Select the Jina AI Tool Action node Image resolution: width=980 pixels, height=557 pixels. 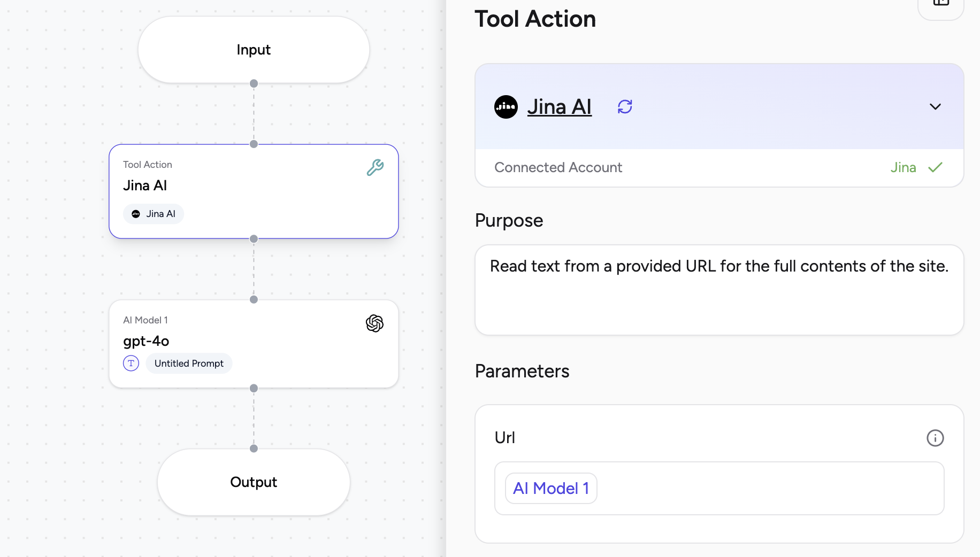[254, 191]
